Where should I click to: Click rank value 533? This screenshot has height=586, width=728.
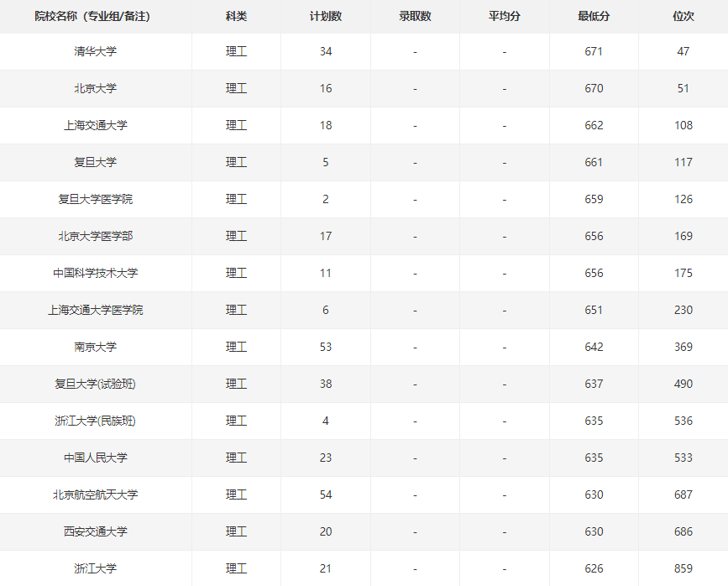click(x=683, y=458)
